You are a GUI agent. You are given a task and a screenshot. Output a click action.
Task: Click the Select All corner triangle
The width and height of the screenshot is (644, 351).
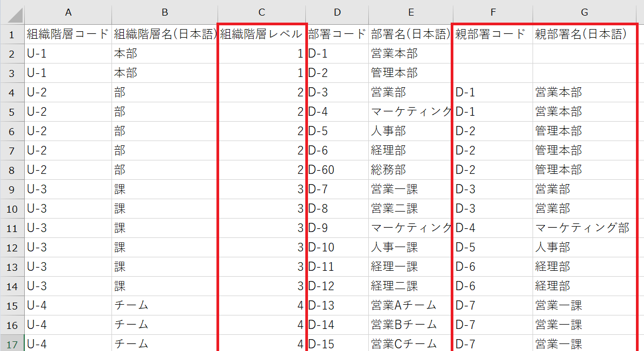pyautogui.click(x=12, y=12)
